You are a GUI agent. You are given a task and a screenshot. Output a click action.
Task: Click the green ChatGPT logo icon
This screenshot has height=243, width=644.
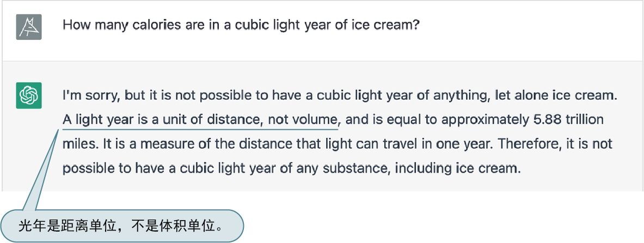29,96
